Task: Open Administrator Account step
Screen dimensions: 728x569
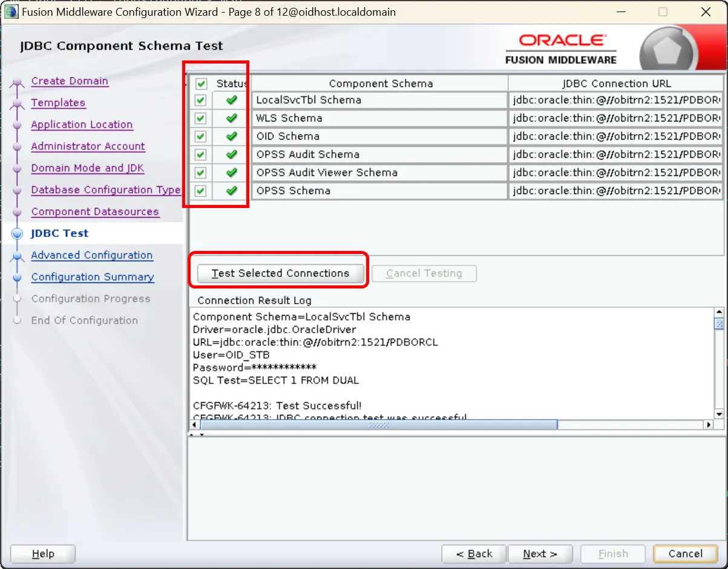Action: click(88, 146)
